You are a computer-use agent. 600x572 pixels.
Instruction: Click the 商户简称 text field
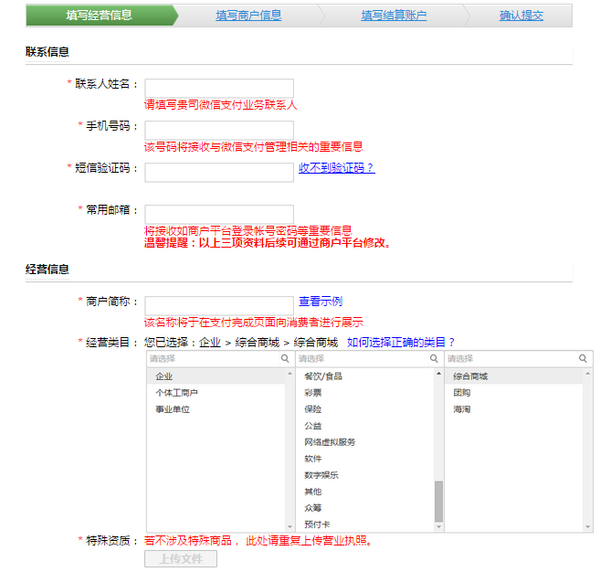coord(219,305)
